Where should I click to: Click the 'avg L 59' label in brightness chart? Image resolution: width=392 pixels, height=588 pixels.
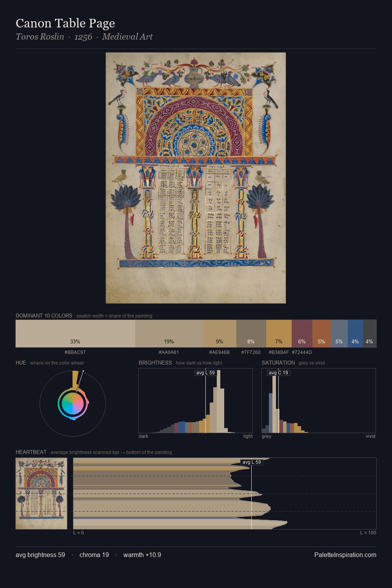(x=205, y=373)
